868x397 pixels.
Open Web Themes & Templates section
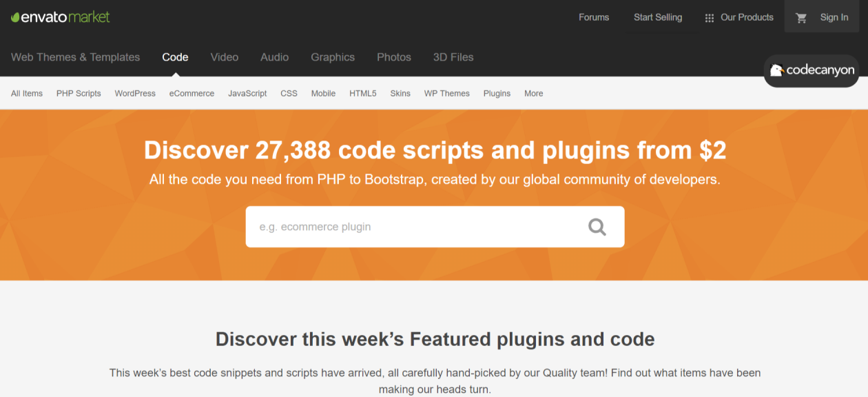point(76,57)
